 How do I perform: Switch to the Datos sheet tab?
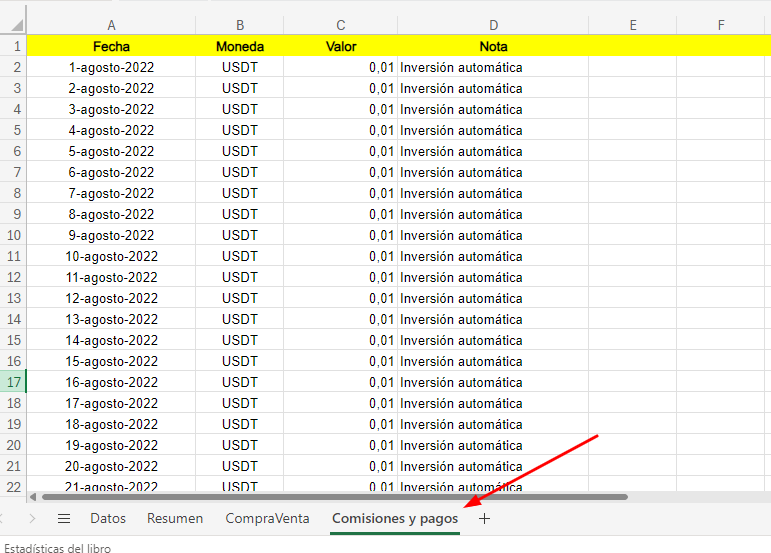tap(108, 519)
